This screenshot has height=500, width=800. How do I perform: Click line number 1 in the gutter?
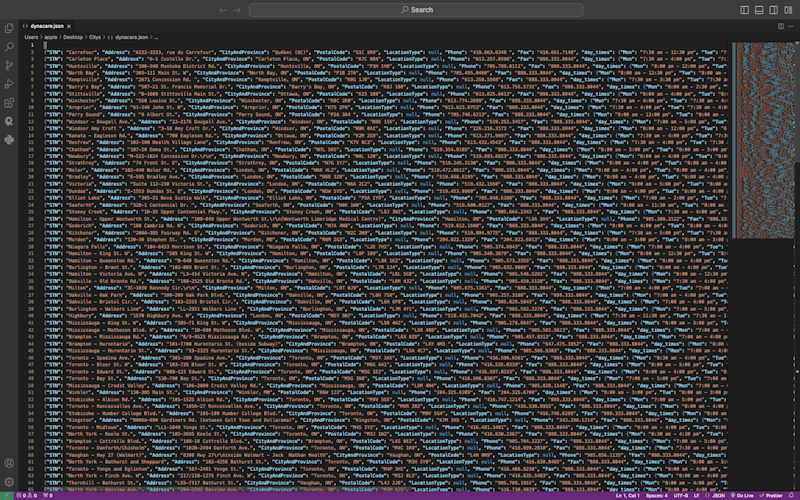pos(33,45)
